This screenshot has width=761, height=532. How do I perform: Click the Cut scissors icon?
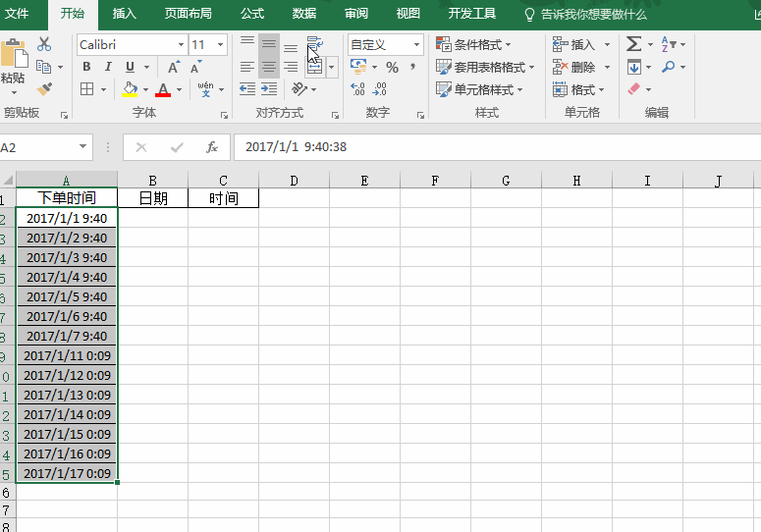(x=44, y=44)
